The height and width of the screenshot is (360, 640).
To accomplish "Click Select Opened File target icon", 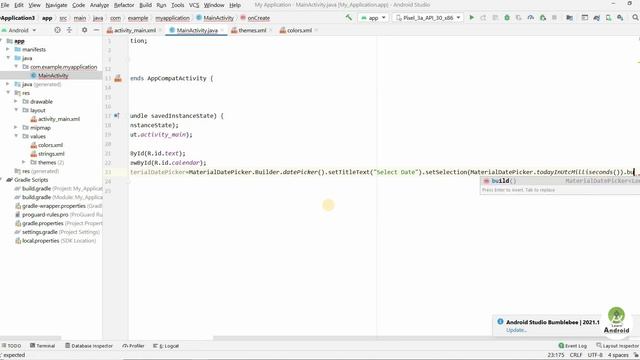I will pyautogui.click(x=57, y=30).
